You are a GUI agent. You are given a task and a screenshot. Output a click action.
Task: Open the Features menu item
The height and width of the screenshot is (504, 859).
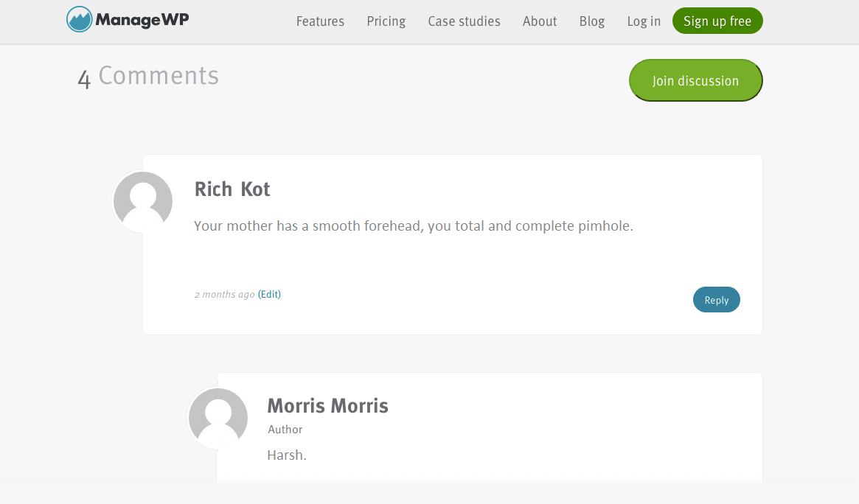pyautogui.click(x=320, y=21)
